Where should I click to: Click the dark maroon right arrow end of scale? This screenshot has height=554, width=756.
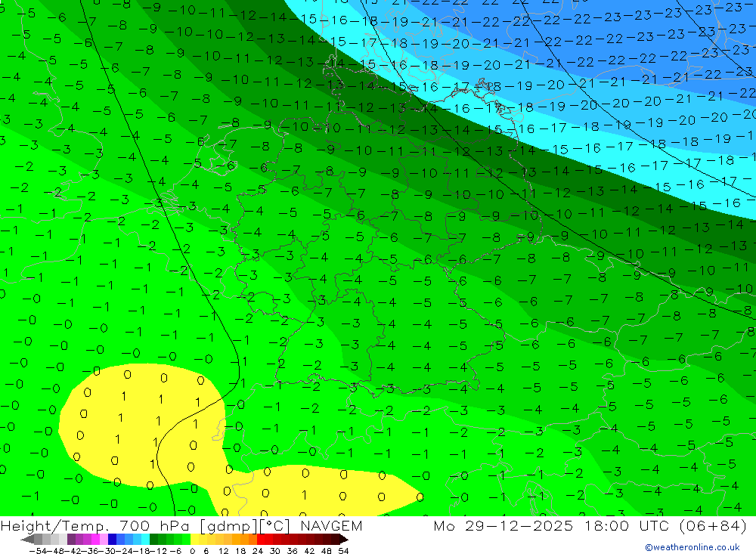(344, 540)
